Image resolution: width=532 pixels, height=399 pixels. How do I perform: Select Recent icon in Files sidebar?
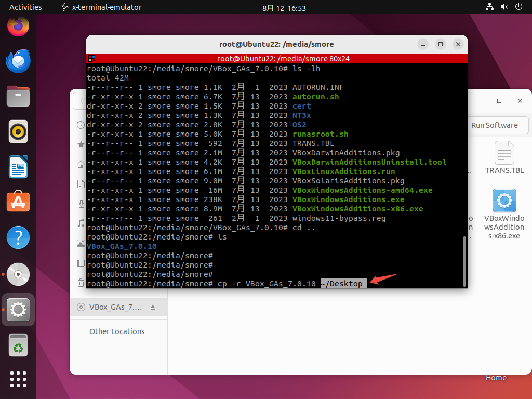pyautogui.click(x=81, y=125)
